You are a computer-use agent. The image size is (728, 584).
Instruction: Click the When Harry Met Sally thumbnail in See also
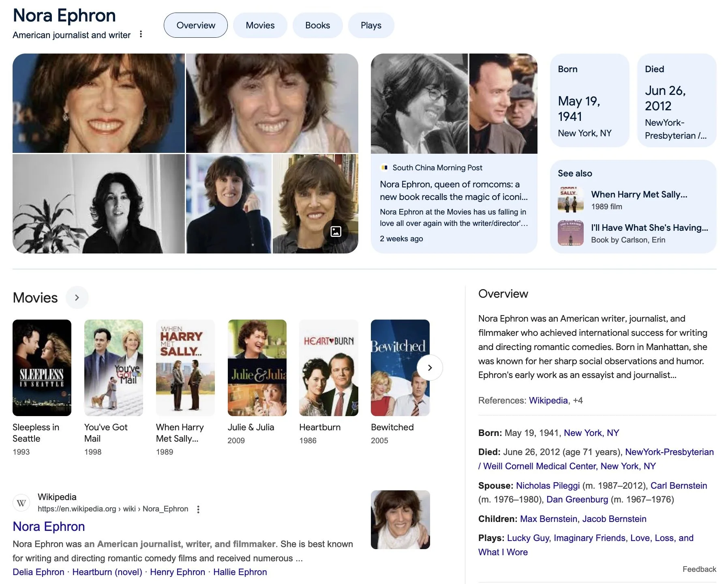pos(571,200)
